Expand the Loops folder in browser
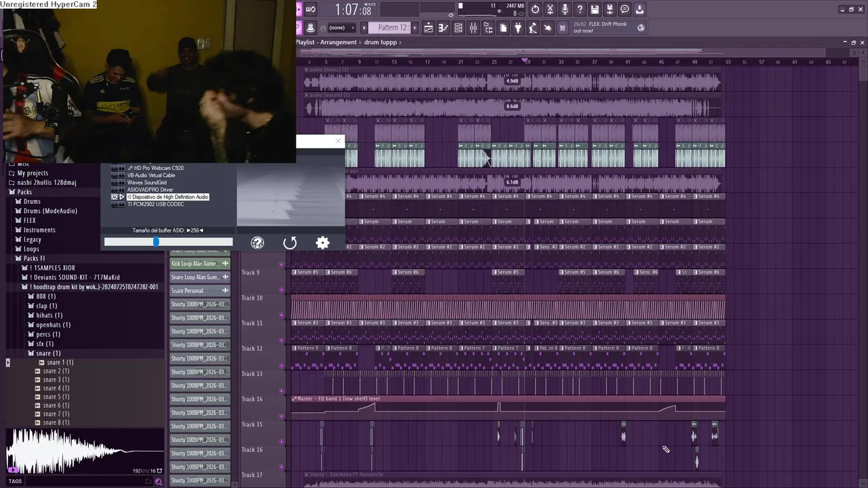This screenshot has height=488, width=868. point(27,249)
